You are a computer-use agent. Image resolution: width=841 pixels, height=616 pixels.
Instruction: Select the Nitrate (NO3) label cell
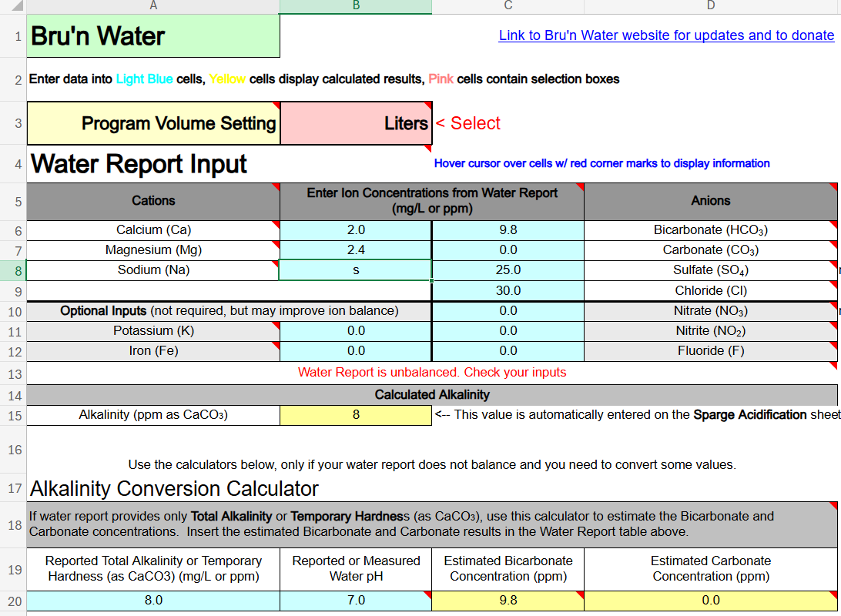[x=711, y=311]
